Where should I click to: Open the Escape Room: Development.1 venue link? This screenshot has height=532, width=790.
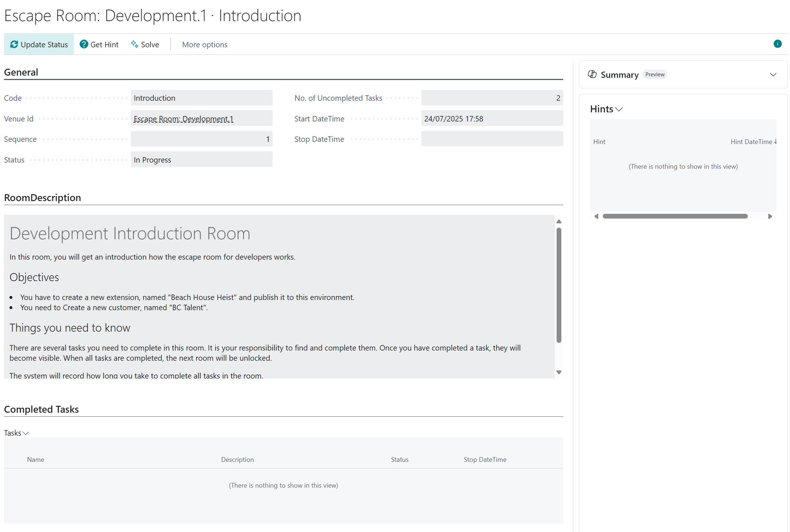(x=184, y=119)
